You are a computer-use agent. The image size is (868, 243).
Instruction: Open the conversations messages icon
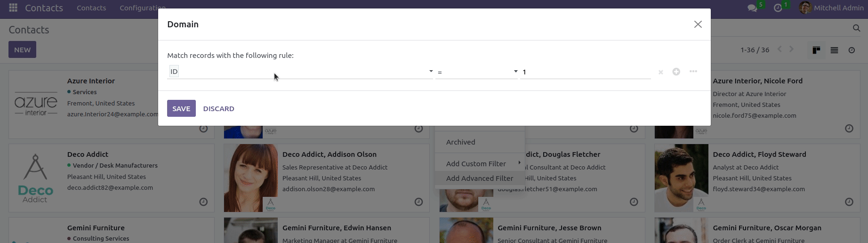point(752,8)
